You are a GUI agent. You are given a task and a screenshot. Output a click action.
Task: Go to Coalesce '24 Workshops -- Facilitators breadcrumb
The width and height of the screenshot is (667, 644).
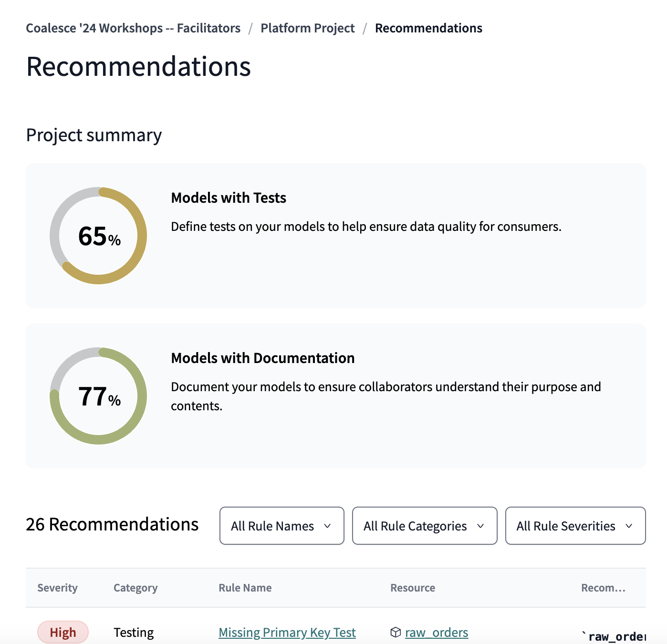[x=134, y=28]
